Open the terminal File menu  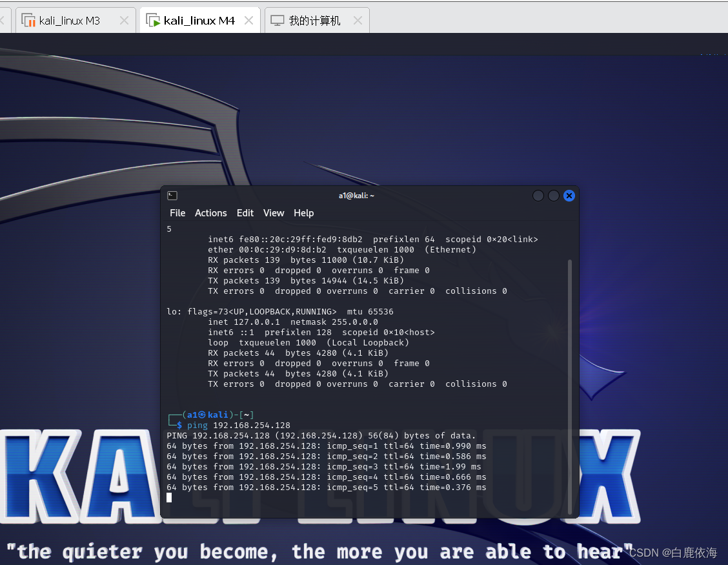coord(177,213)
